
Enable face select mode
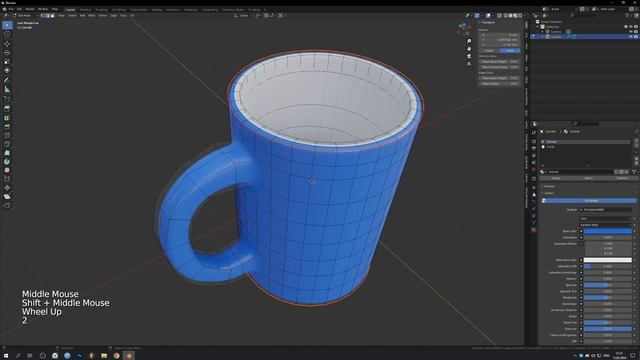(x=52, y=16)
